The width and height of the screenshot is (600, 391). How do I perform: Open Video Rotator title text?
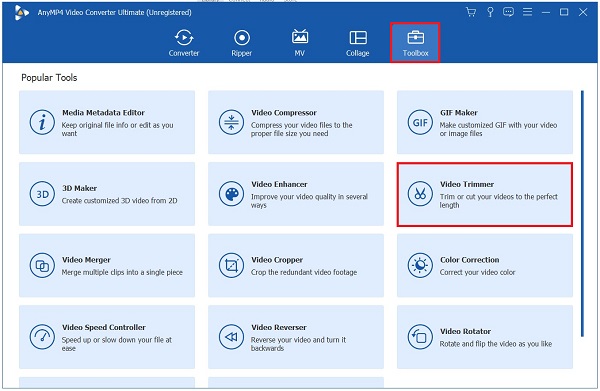(465, 331)
